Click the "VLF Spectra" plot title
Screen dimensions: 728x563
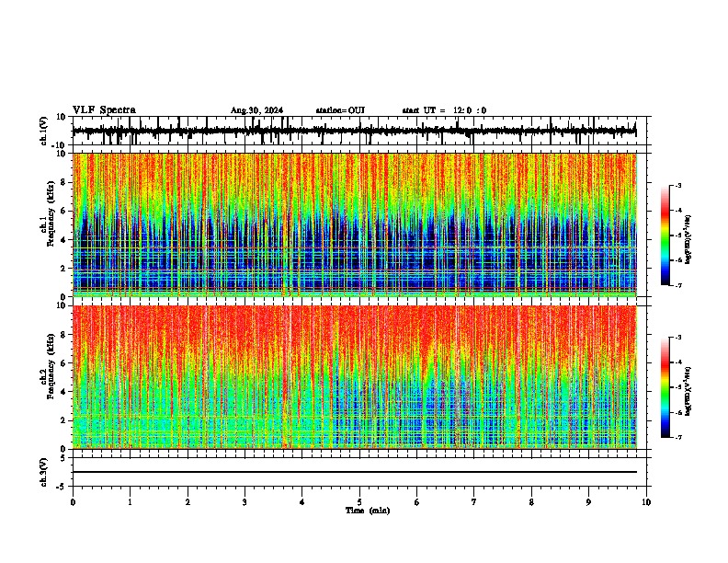(104, 110)
